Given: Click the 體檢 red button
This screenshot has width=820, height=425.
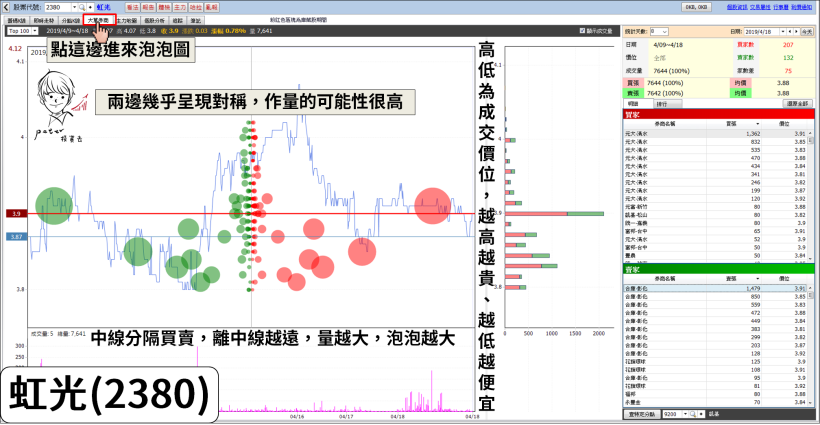Looking at the screenshot, I should [164, 7].
